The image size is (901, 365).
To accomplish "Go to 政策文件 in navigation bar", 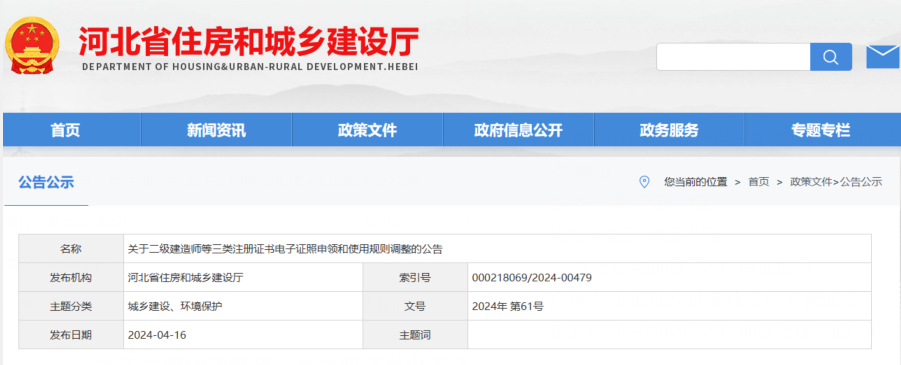I will click(367, 130).
